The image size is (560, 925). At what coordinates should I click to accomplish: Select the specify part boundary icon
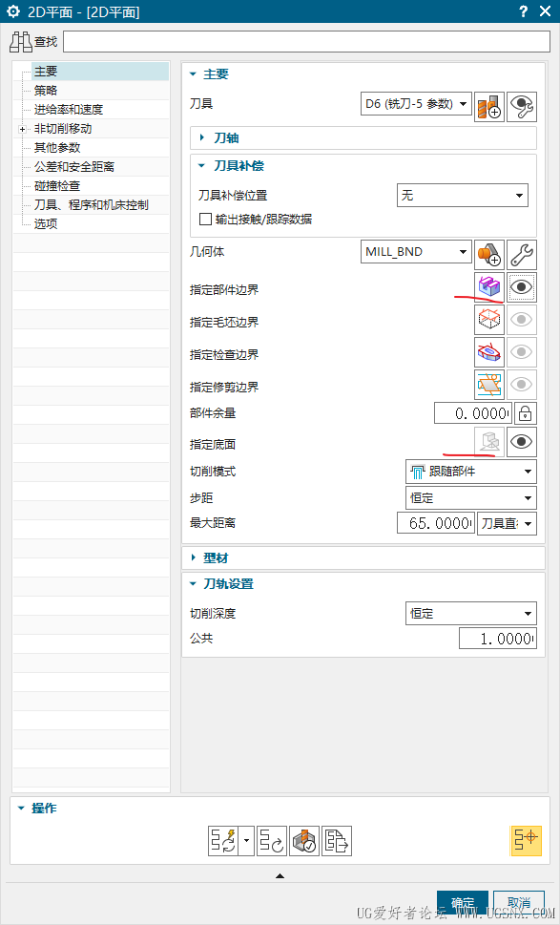pos(489,287)
